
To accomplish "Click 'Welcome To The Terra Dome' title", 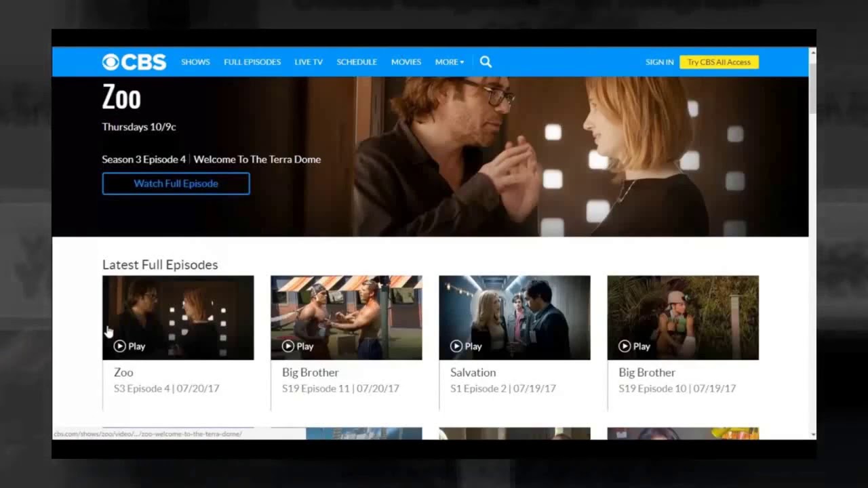I will point(257,159).
